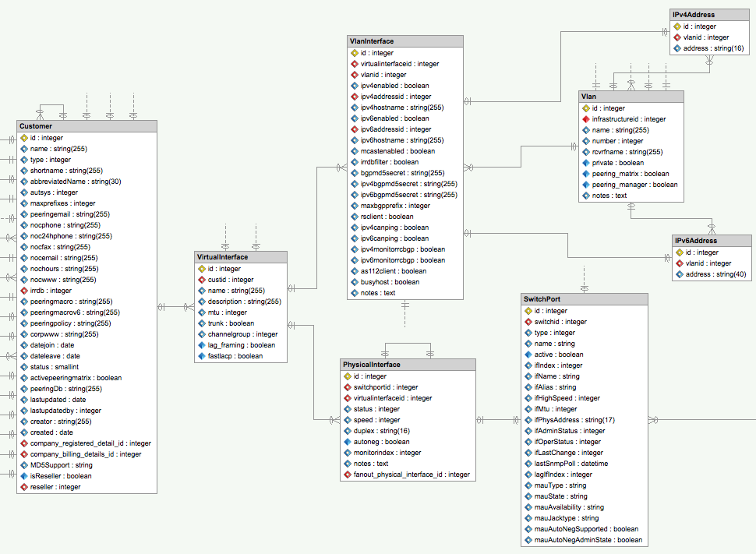
Task: Click the red foreign key icon beside irrdb
Action: pyautogui.click(x=24, y=291)
